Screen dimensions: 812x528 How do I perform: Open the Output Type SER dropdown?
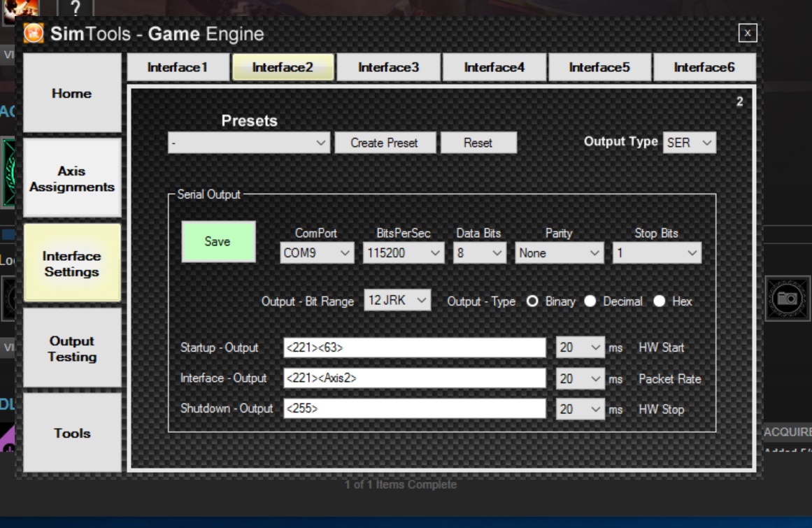point(690,143)
